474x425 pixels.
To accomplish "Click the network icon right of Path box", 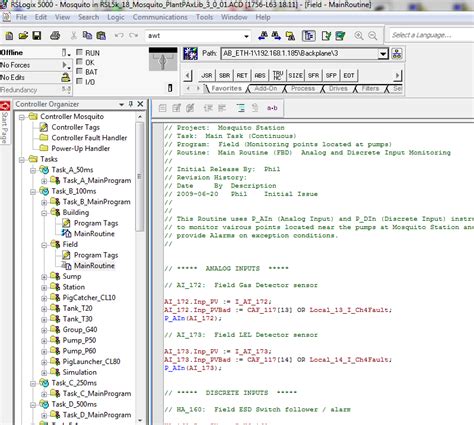I will [x=397, y=54].
